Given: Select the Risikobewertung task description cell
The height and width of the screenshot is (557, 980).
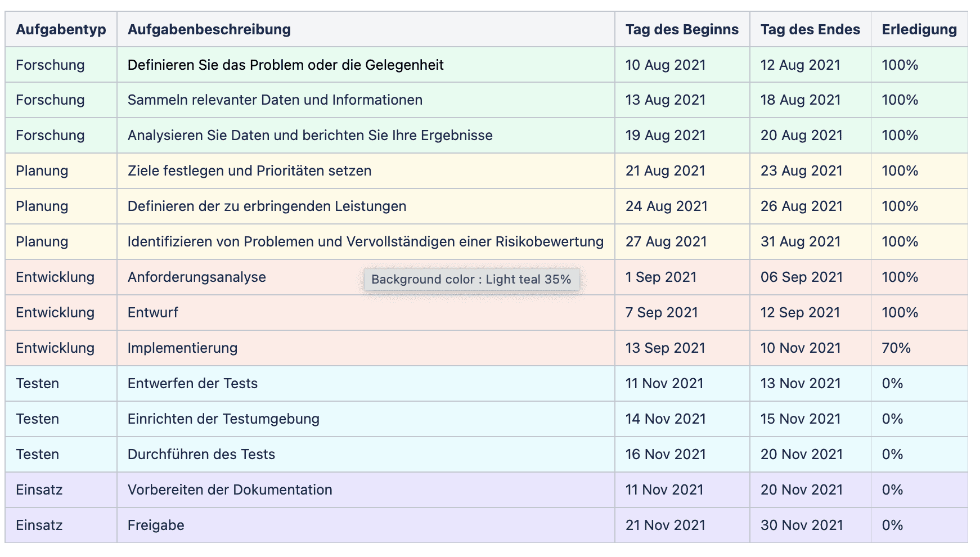Looking at the screenshot, I should click(365, 242).
